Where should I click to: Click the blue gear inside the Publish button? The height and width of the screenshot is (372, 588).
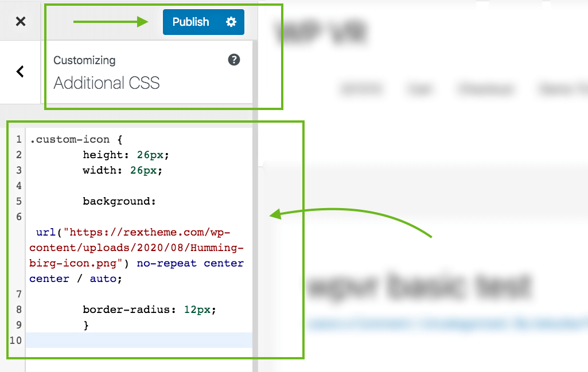231,22
